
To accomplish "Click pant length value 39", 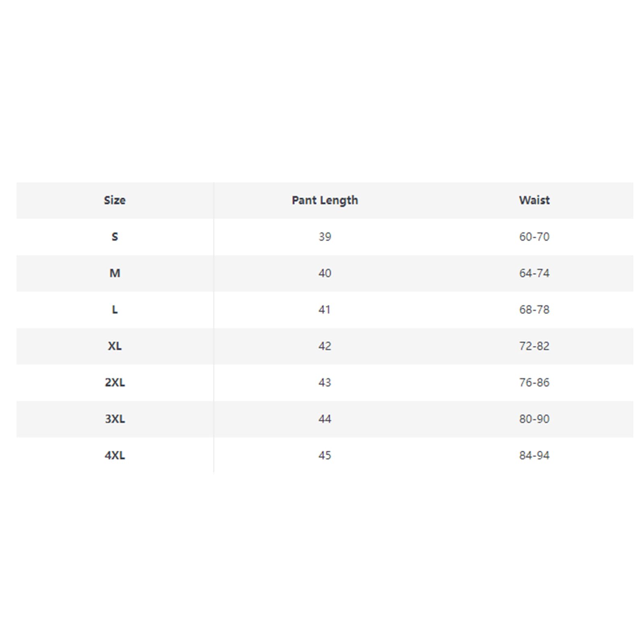I will [x=325, y=237].
